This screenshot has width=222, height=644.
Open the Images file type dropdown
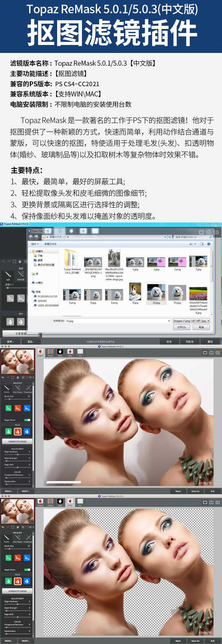[x=192, y=321]
